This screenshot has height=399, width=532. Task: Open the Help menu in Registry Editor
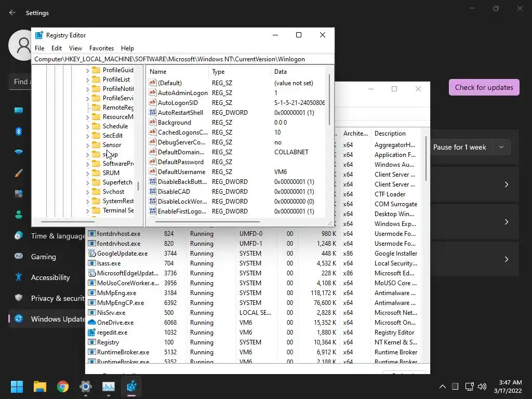[128, 48]
